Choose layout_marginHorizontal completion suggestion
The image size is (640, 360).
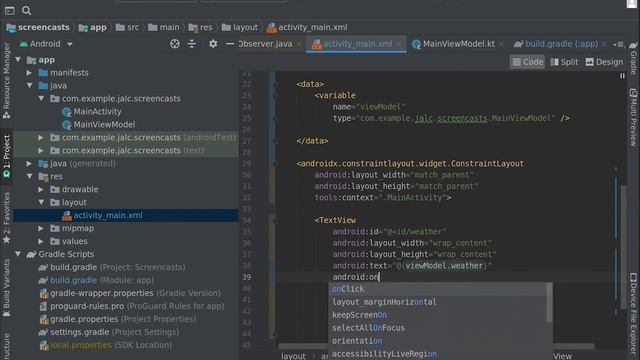437,302
